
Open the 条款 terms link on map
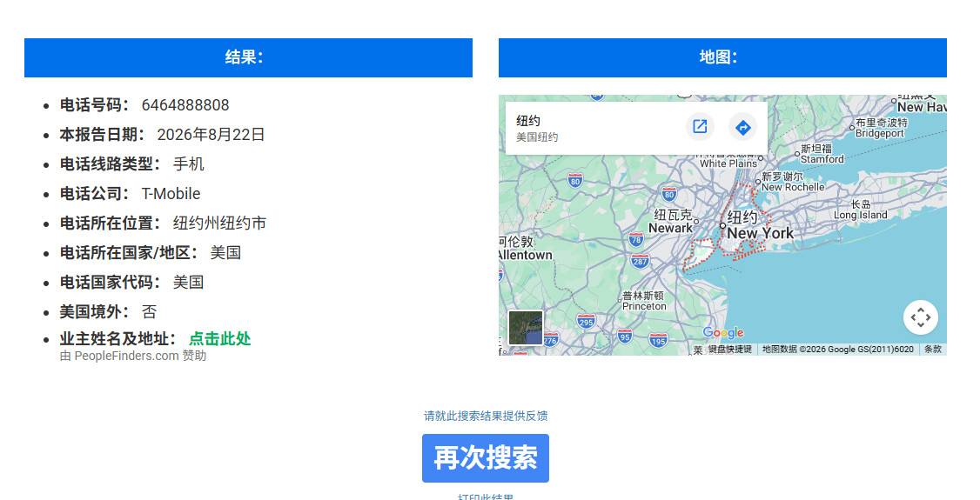(x=933, y=350)
